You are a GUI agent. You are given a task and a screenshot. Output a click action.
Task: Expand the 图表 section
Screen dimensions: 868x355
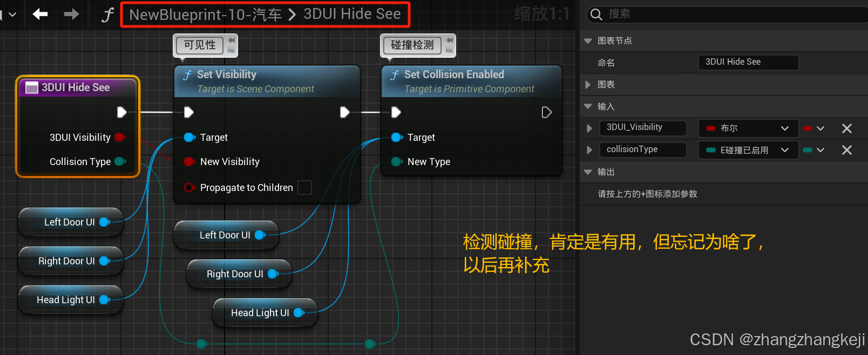(588, 85)
